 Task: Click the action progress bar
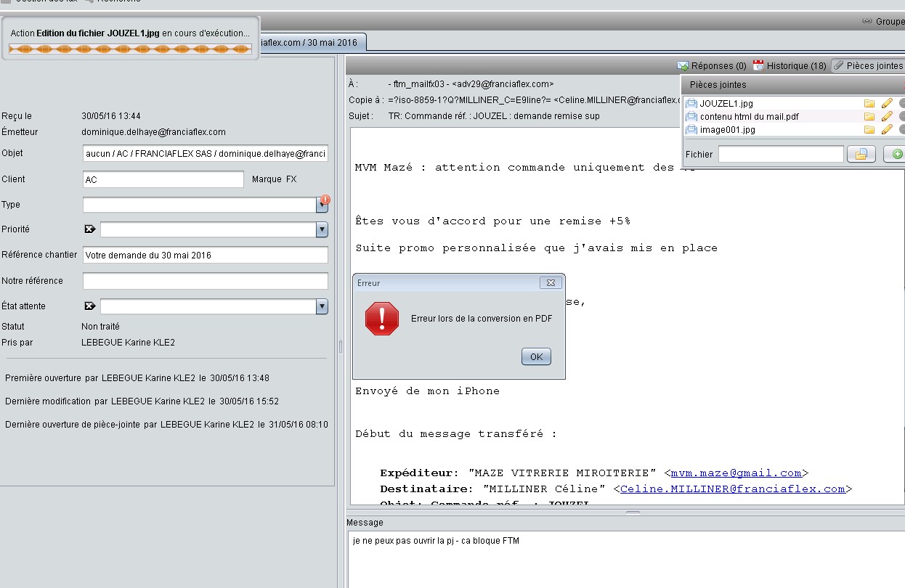[x=130, y=49]
